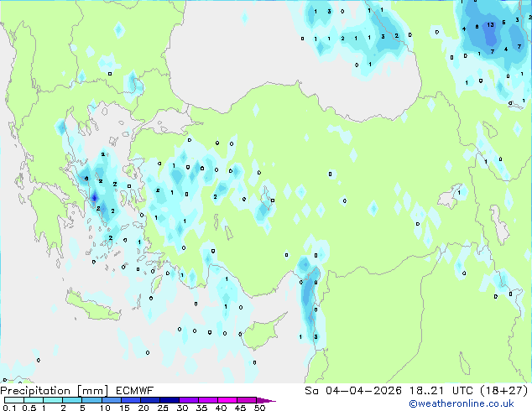532x411 pixels.
Task: Click the 0.5–1 mm legend color swatch
Action: (x=34, y=400)
